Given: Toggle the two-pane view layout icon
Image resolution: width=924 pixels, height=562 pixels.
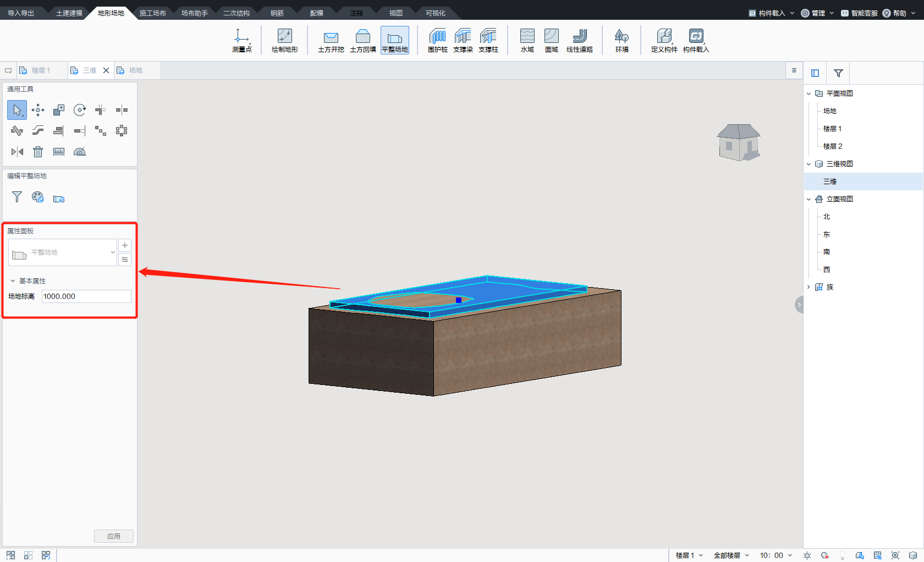Looking at the screenshot, I should tap(28, 555).
